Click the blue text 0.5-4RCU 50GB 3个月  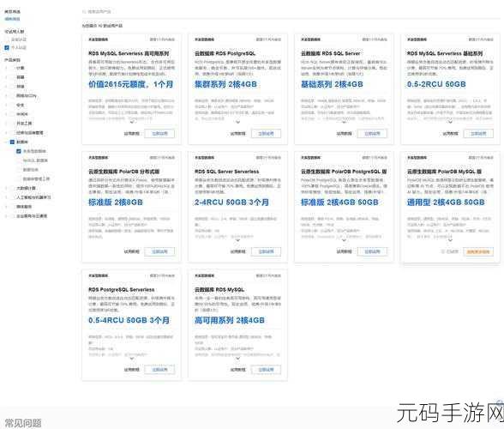tap(129, 320)
